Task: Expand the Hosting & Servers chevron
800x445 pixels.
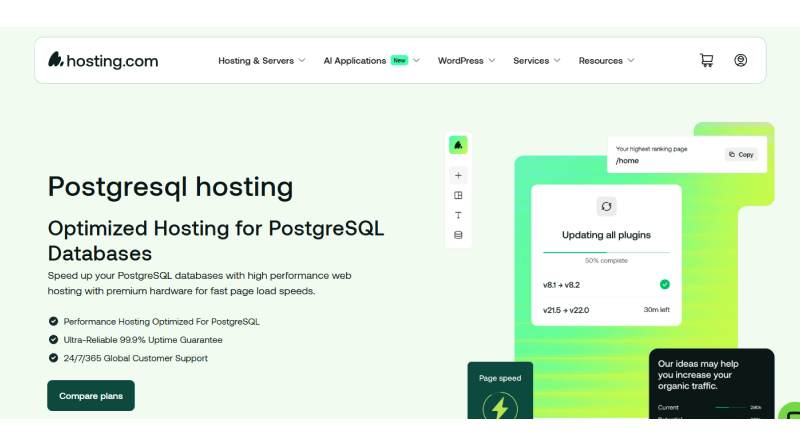Action: pyautogui.click(x=302, y=61)
